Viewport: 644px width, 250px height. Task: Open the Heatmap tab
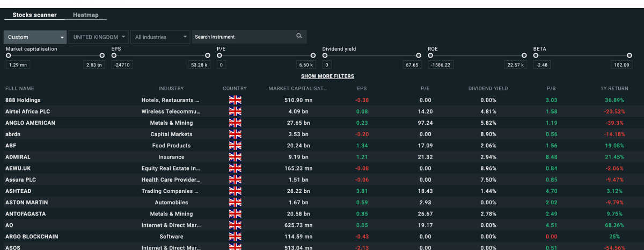[x=86, y=15]
